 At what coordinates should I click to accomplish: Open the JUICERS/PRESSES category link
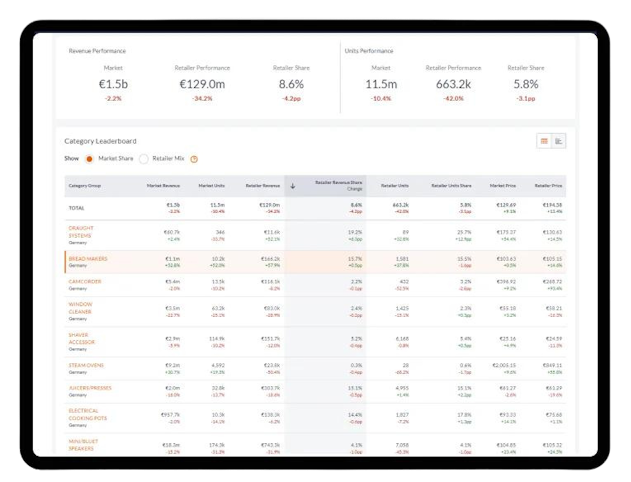click(x=91, y=386)
